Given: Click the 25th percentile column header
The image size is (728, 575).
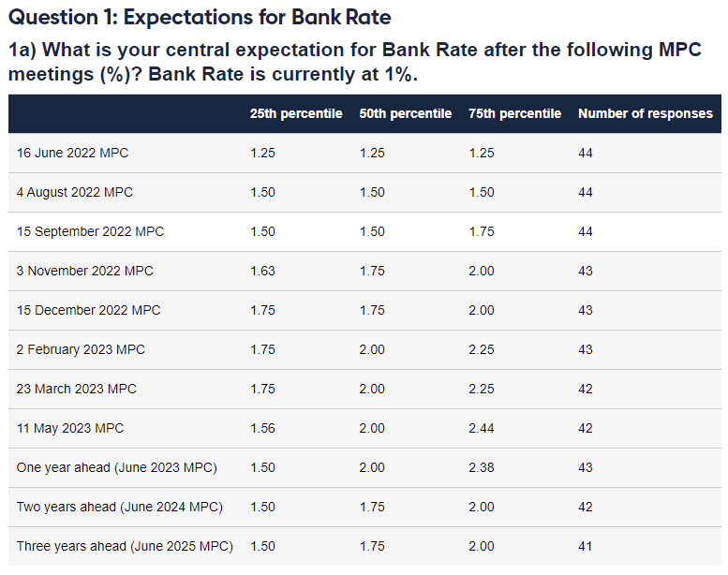Looking at the screenshot, I should tap(296, 113).
